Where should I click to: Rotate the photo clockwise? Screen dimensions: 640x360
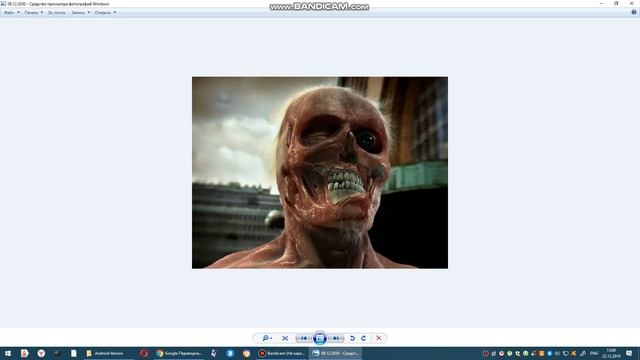pos(364,338)
